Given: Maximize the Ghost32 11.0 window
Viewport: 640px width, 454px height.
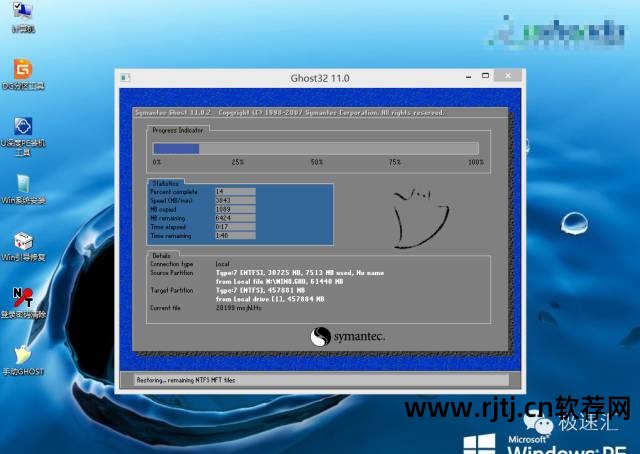Looking at the screenshot, I should tap(485, 76).
